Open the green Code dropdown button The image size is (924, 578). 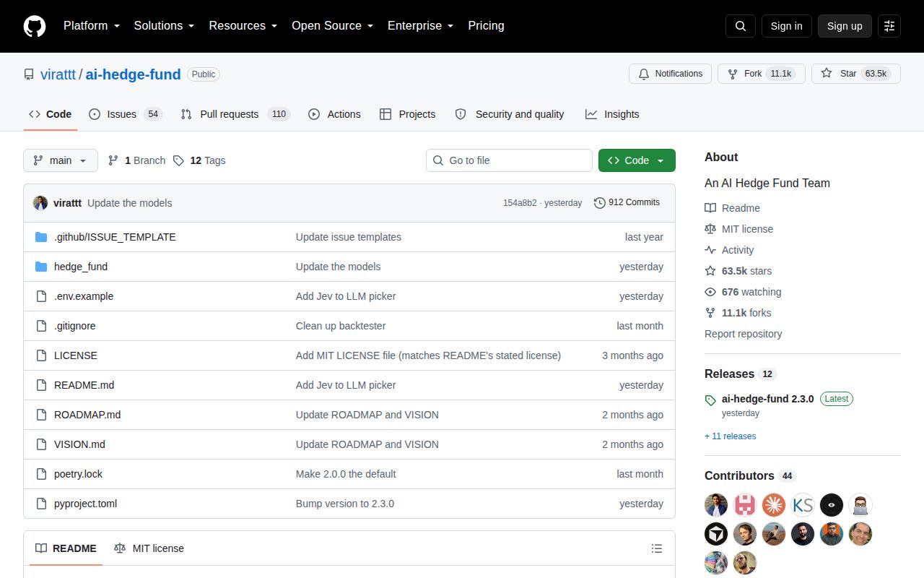[x=637, y=160]
